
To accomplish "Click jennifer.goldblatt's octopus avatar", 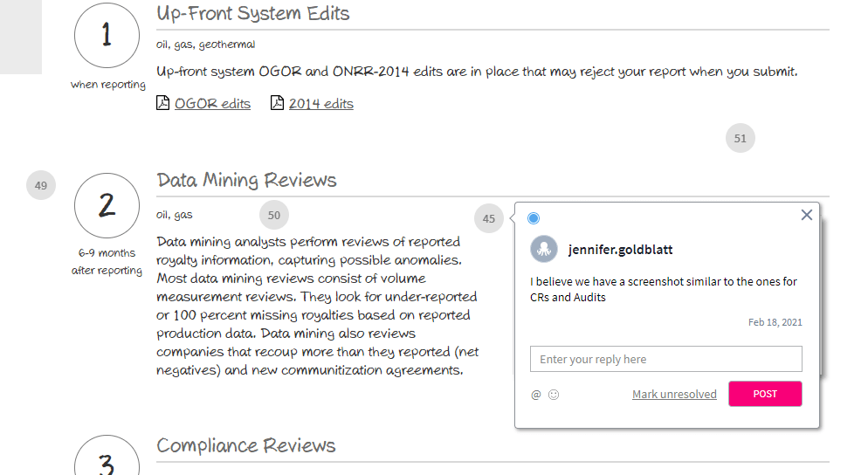I will (544, 249).
